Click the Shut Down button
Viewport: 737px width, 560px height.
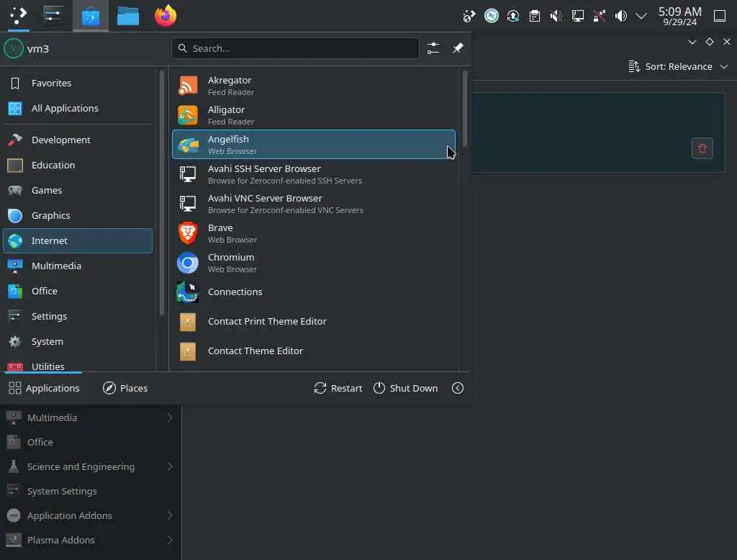[x=406, y=389]
